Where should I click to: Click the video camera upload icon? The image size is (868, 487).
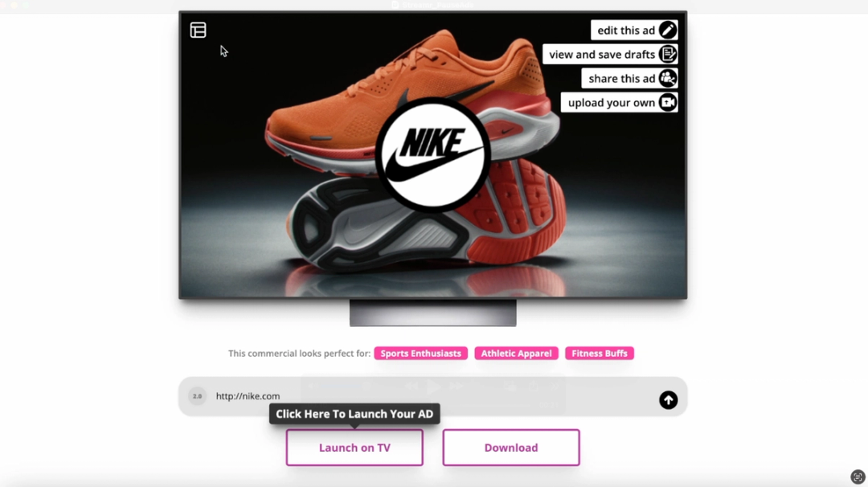click(668, 102)
